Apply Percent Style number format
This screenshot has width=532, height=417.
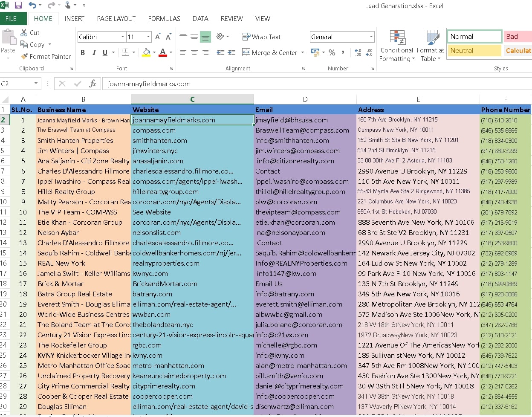332,52
